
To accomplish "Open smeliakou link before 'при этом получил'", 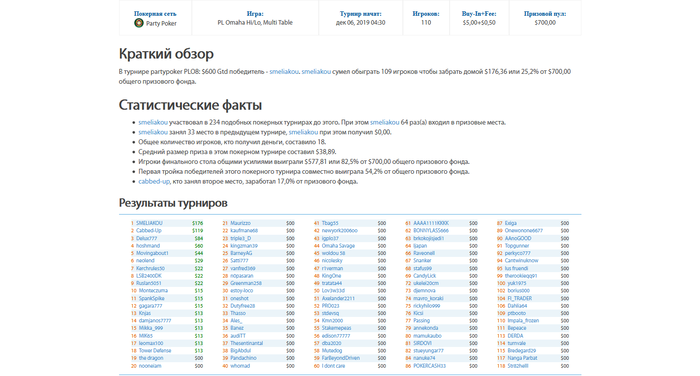I will click(x=303, y=132).
